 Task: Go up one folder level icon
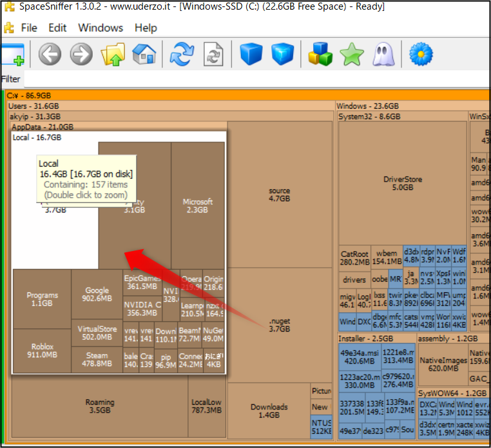coord(113,54)
